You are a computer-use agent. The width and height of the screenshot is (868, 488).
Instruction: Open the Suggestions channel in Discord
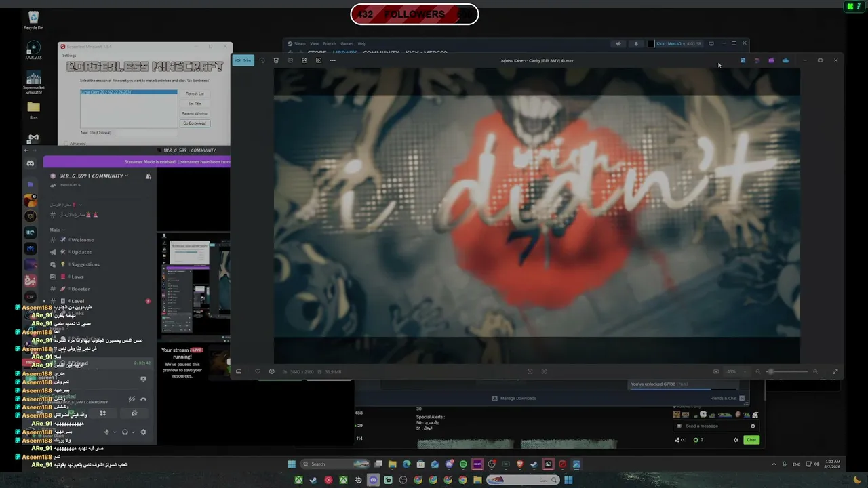pyautogui.click(x=85, y=264)
